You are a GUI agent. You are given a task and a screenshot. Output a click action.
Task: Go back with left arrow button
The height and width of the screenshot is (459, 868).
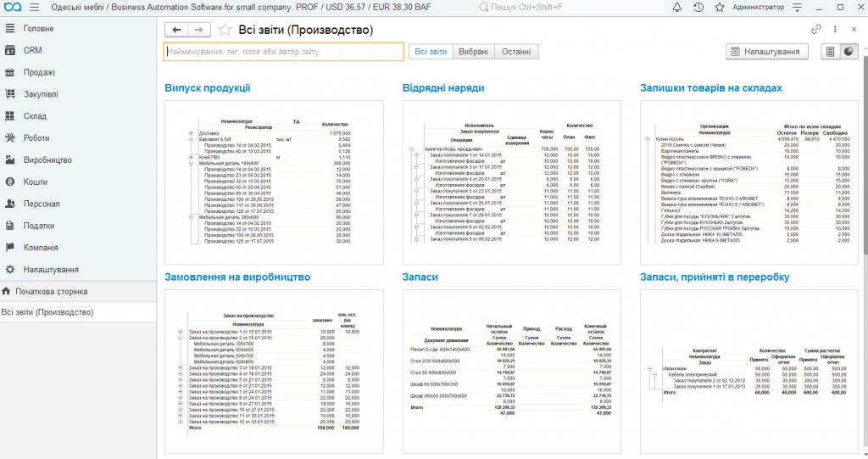tap(176, 30)
